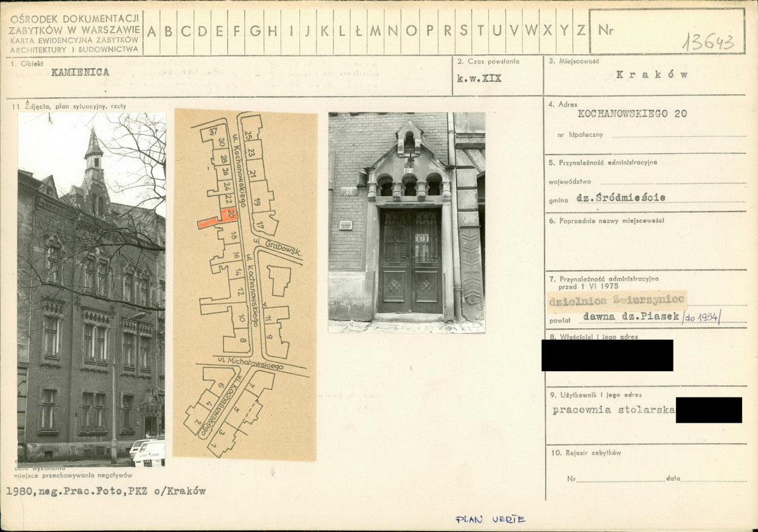Select lot 11 on the site plan
This screenshot has width=758, height=532.
pos(268,319)
